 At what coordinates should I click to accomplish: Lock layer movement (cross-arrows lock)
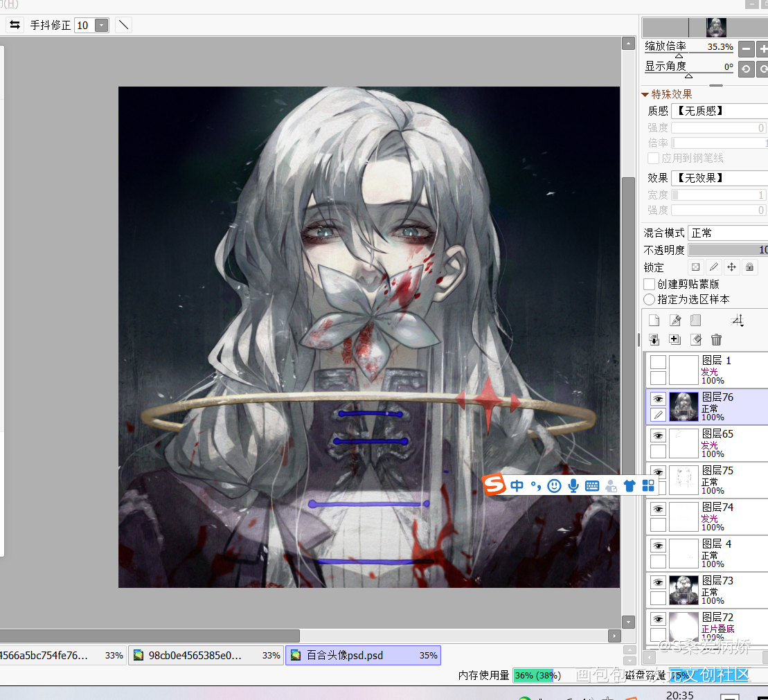pos(732,267)
